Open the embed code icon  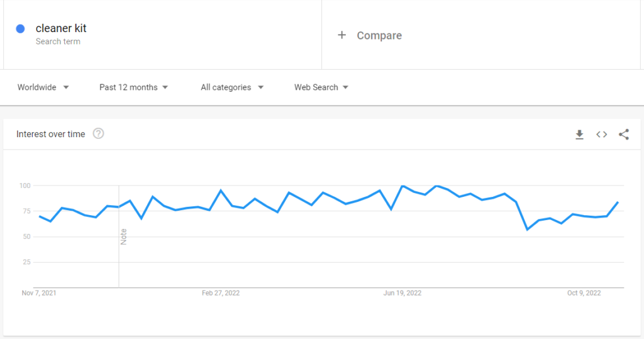click(x=602, y=135)
